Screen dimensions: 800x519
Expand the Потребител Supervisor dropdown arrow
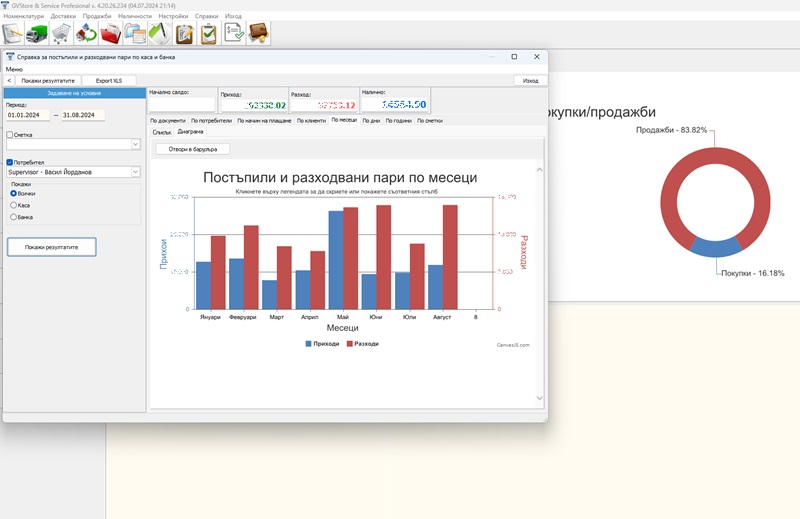pos(135,172)
